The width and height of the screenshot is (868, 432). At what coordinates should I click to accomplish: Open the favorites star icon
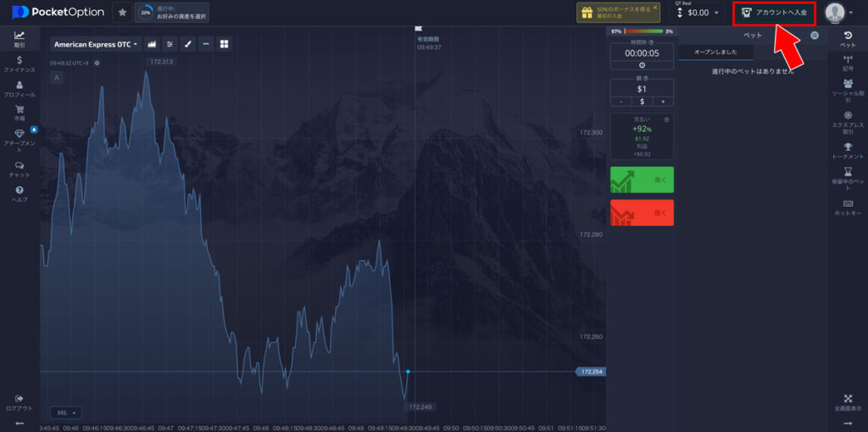click(x=122, y=13)
